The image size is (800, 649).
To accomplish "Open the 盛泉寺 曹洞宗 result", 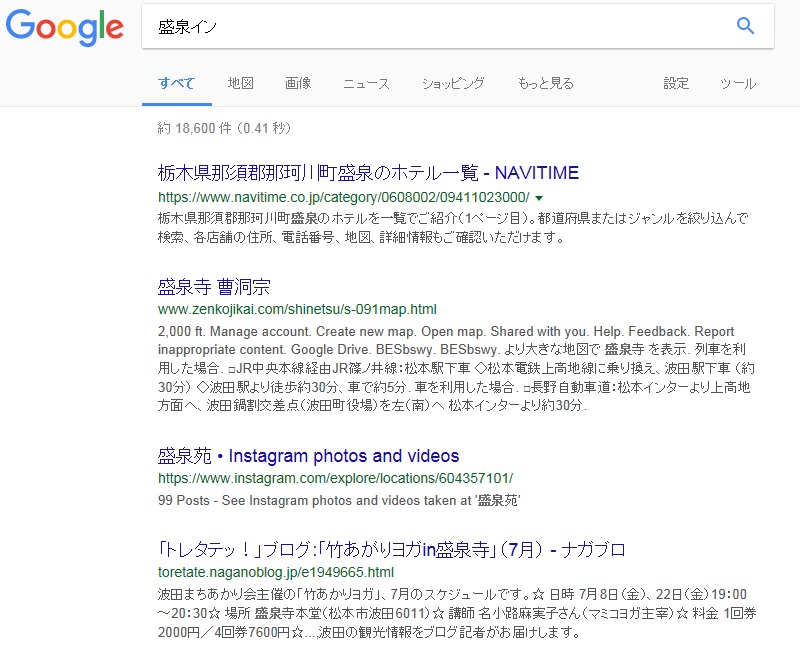I will point(214,287).
